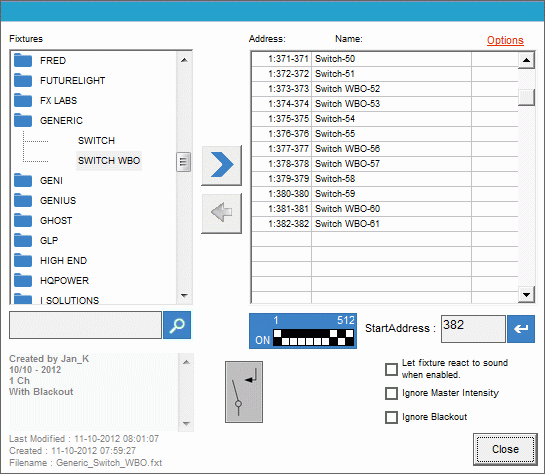Open the Options link

505,40
